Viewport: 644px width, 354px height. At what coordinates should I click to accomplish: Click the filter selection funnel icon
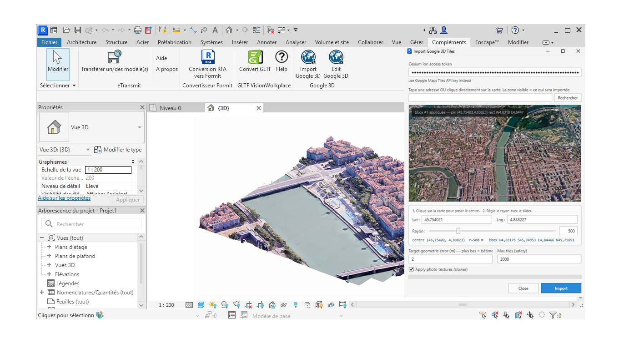[553, 315]
